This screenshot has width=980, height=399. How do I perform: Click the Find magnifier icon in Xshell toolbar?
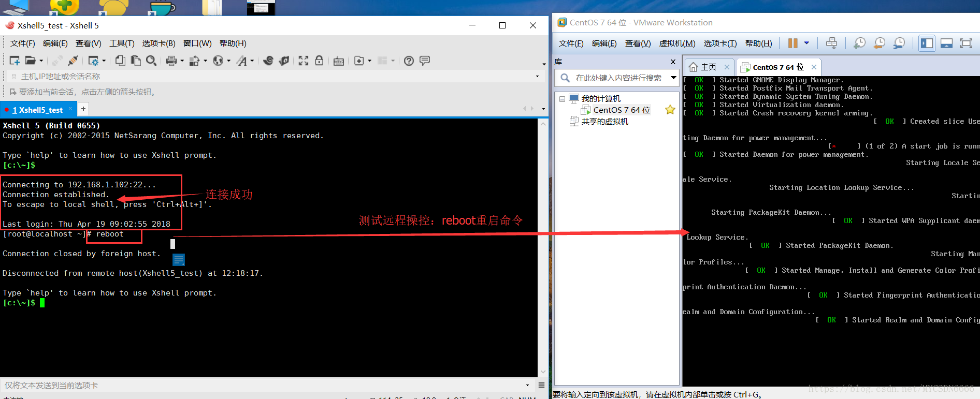(x=151, y=61)
